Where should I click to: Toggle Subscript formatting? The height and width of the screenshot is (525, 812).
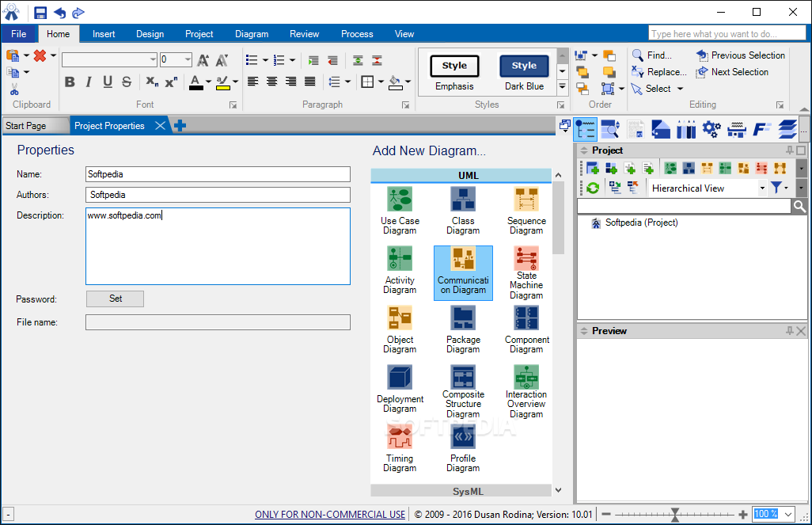point(152,82)
